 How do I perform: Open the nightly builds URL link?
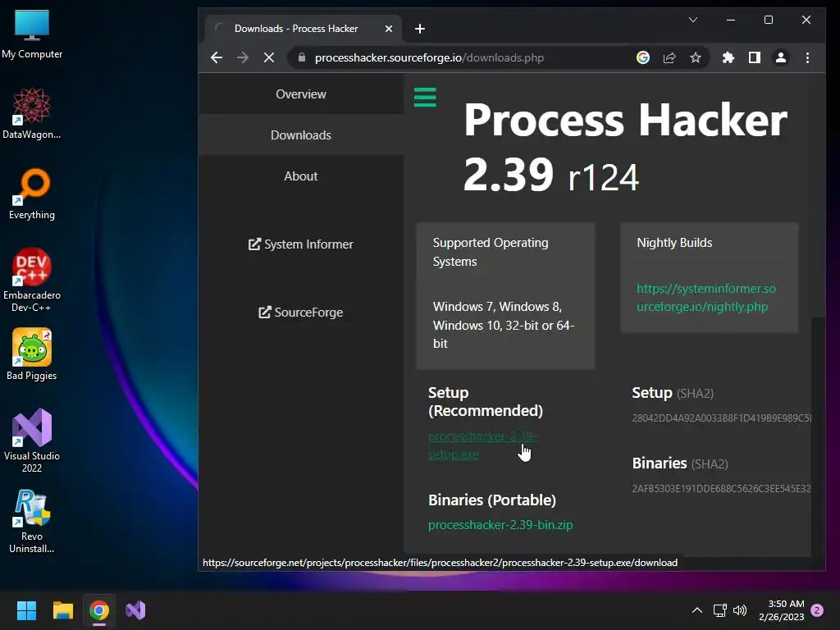706,298
